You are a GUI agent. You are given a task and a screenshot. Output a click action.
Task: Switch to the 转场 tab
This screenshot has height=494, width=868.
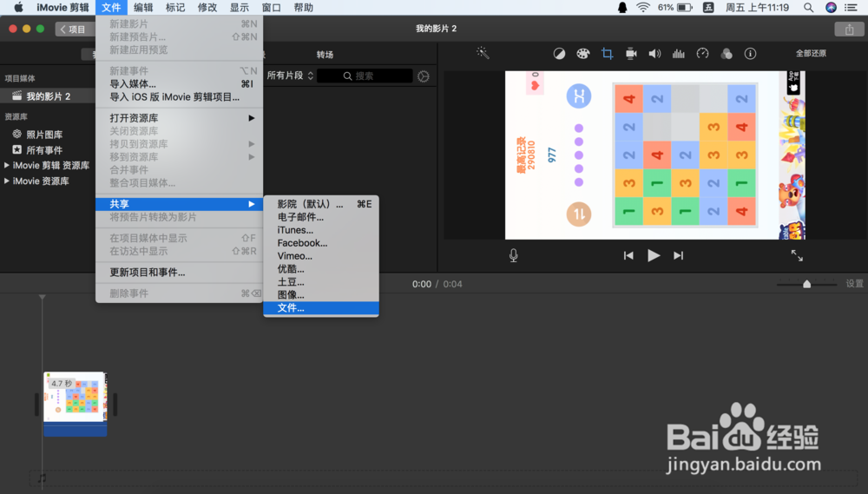325,55
